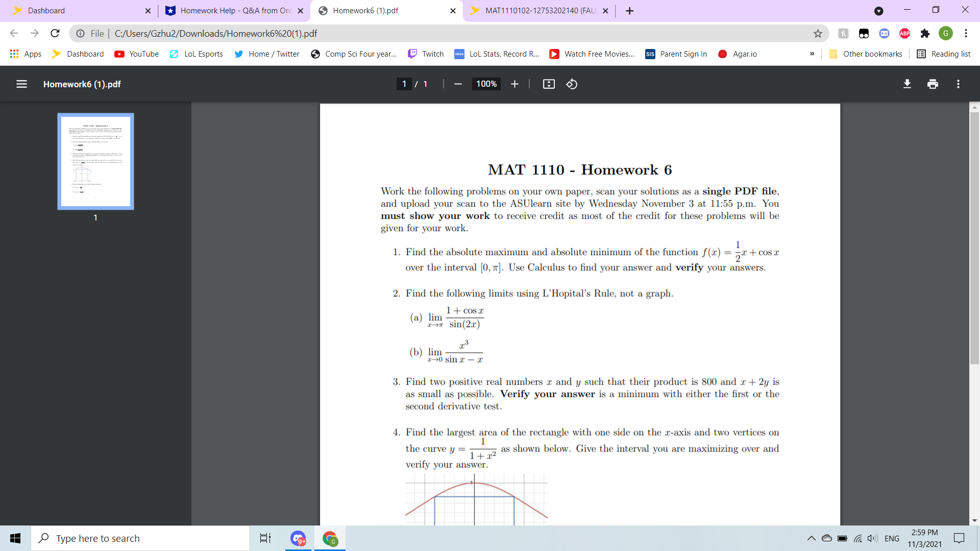
Task: Expand hidden bookmarks with the chevron
Action: pos(812,54)
